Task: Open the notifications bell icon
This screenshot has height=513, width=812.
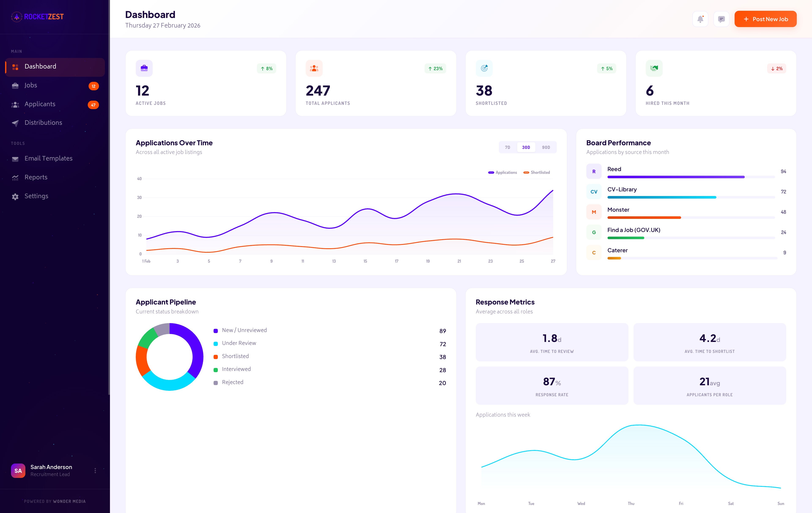Action: [x=700, y=19]
